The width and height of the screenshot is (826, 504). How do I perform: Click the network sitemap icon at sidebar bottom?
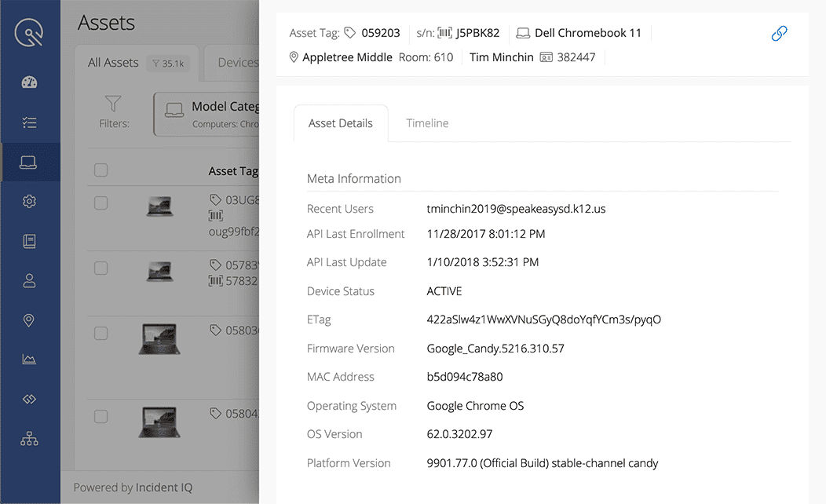coord(30,438)
